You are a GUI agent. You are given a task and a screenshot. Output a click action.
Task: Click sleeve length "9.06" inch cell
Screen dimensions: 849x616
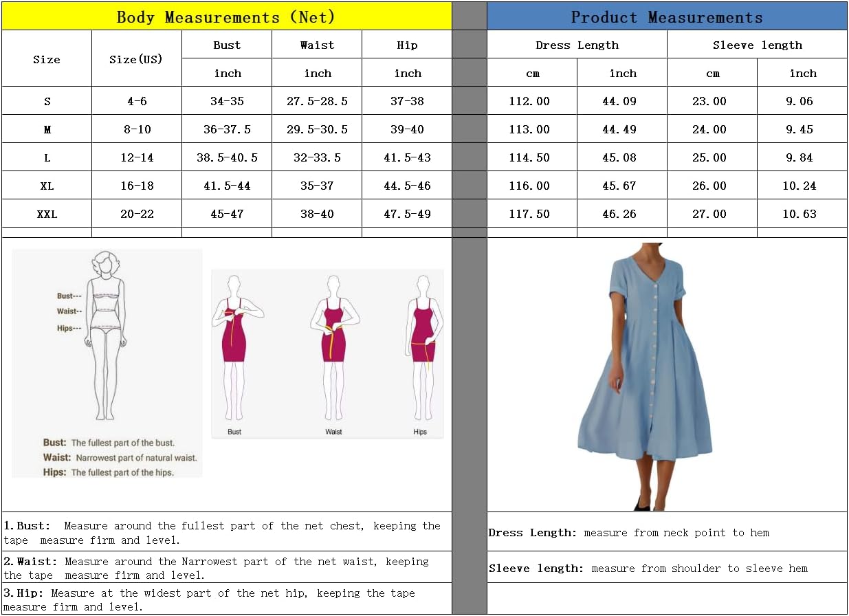click(802, 101)
